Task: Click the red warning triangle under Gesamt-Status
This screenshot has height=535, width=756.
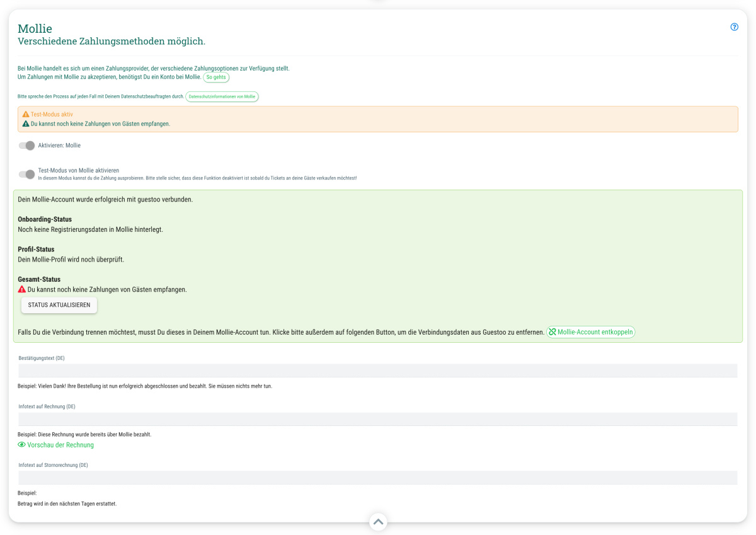Action: click(x=22, y=290)
